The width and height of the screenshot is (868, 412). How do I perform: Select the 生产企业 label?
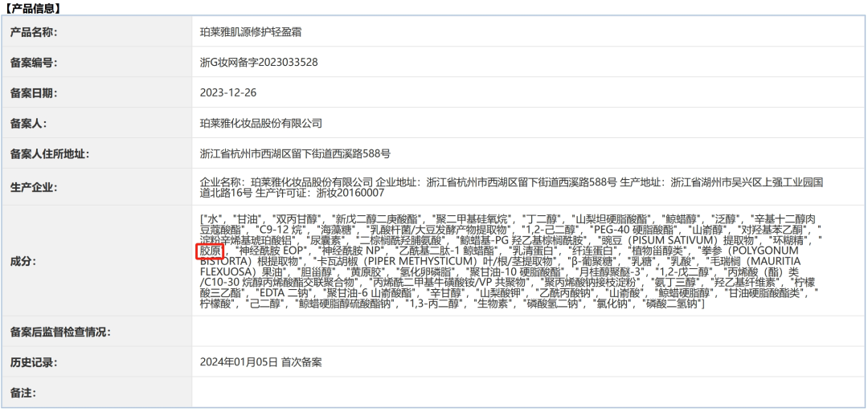click(x=34, y=187)
